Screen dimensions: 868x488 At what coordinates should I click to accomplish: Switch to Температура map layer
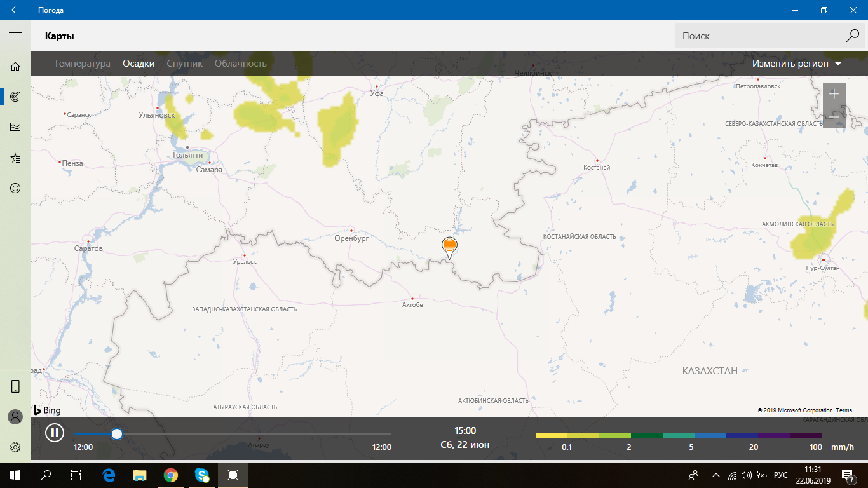click(x=82, y=64)
